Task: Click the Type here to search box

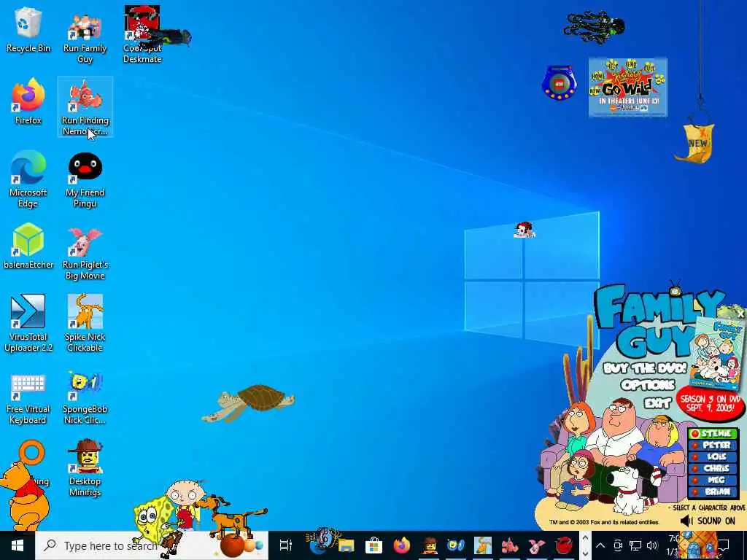Action: 152,545
